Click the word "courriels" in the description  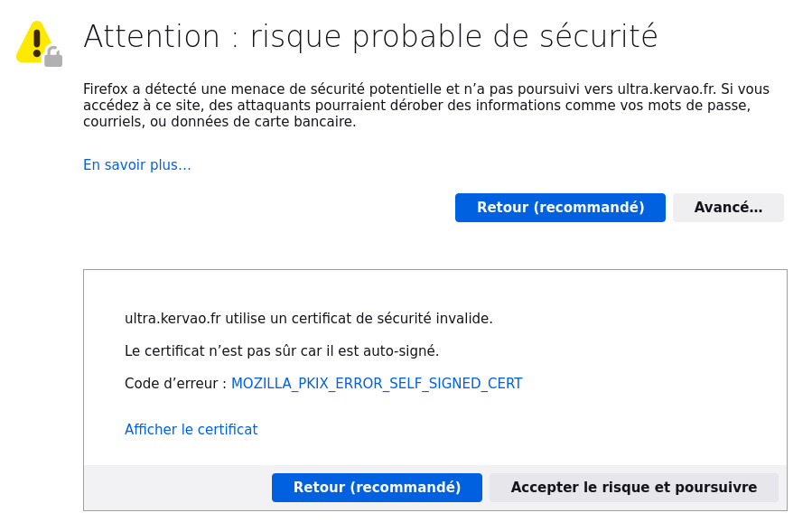pos(113,122)
